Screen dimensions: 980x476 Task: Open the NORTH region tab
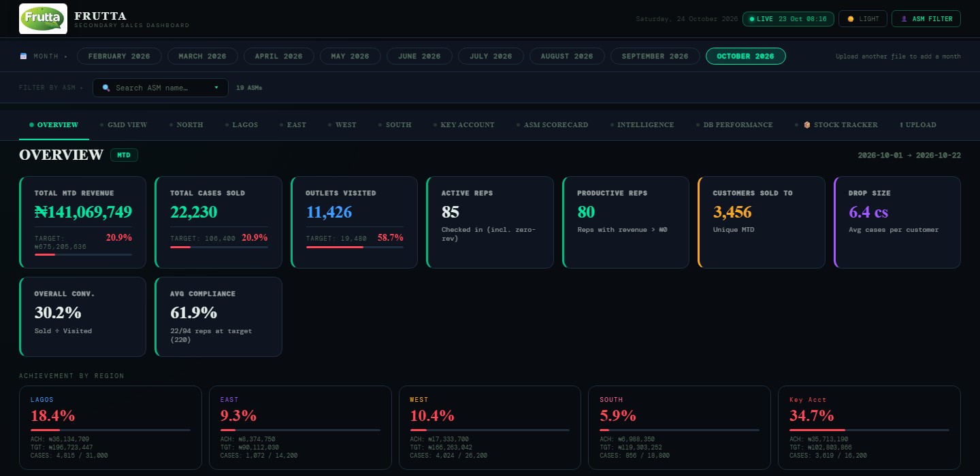click(x=186, y=125)
